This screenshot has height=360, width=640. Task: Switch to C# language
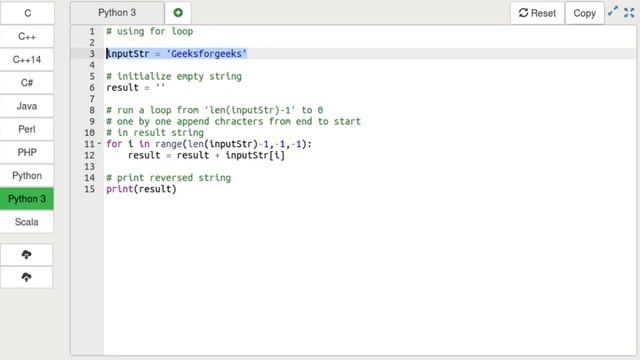tap(27, 83)
